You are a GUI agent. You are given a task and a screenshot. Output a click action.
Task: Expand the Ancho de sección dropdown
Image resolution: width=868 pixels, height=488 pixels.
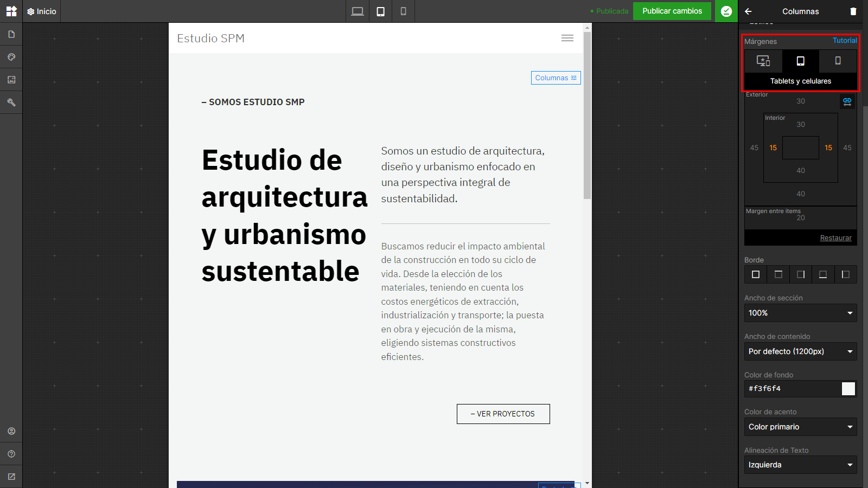click(801, 313)
